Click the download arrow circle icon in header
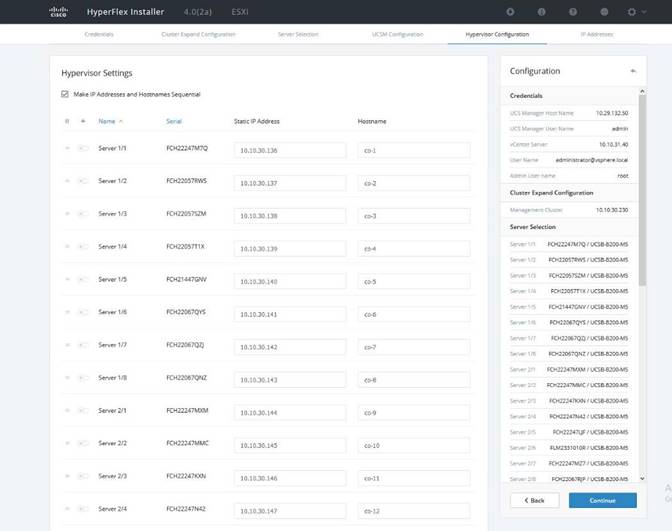The height and width of the screenshot is (531, 672). click(510, 12)
